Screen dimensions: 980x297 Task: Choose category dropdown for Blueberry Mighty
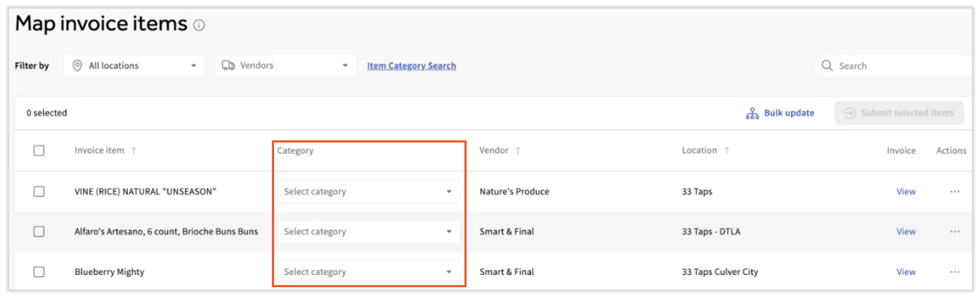pos(368,272)
